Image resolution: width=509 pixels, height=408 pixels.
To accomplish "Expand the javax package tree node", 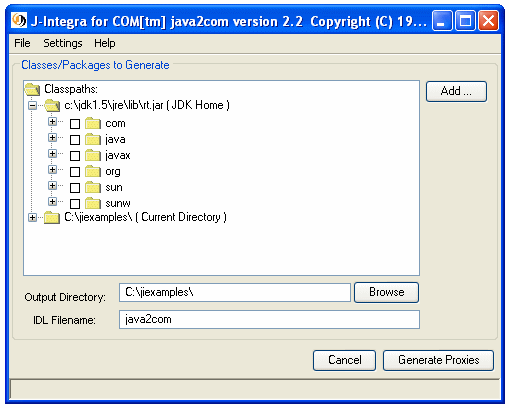I will click(x=52, y=153).
